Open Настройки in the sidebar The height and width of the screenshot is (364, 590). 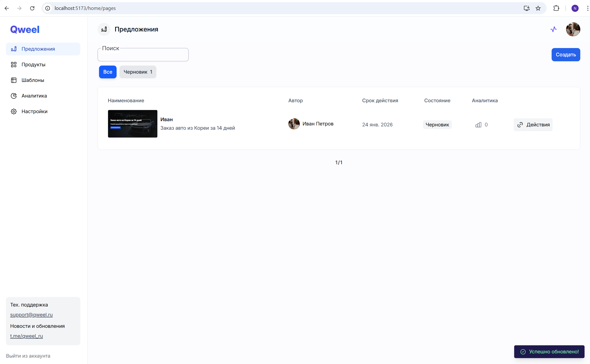pos(34,111)
